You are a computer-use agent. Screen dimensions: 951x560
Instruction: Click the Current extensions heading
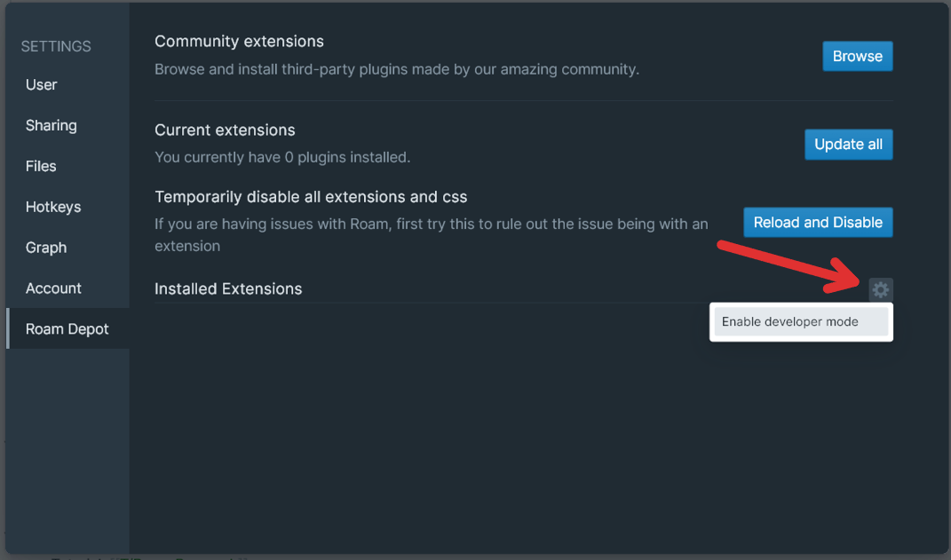(x=225, y=130)
